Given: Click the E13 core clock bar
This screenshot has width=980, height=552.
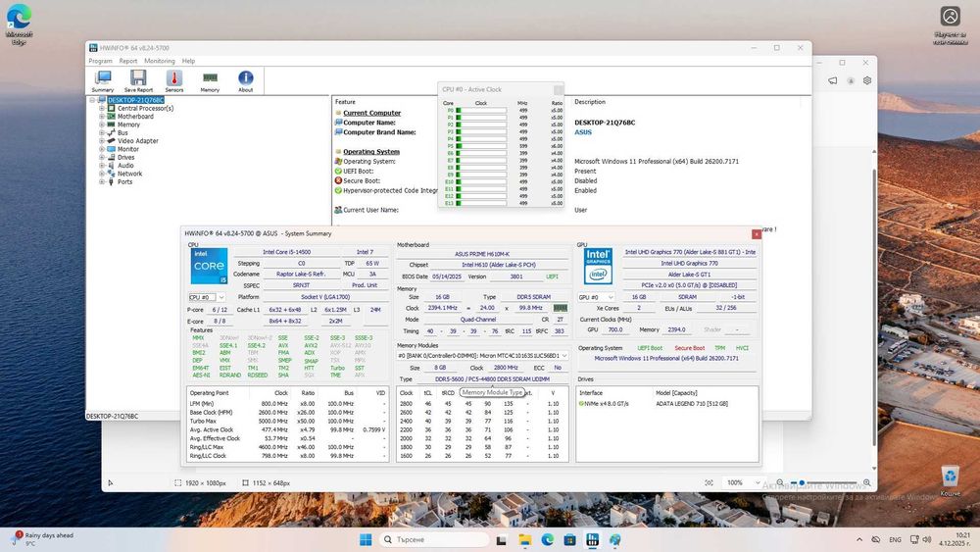Looking at the screenshot, I should click(x=481, y=203).
